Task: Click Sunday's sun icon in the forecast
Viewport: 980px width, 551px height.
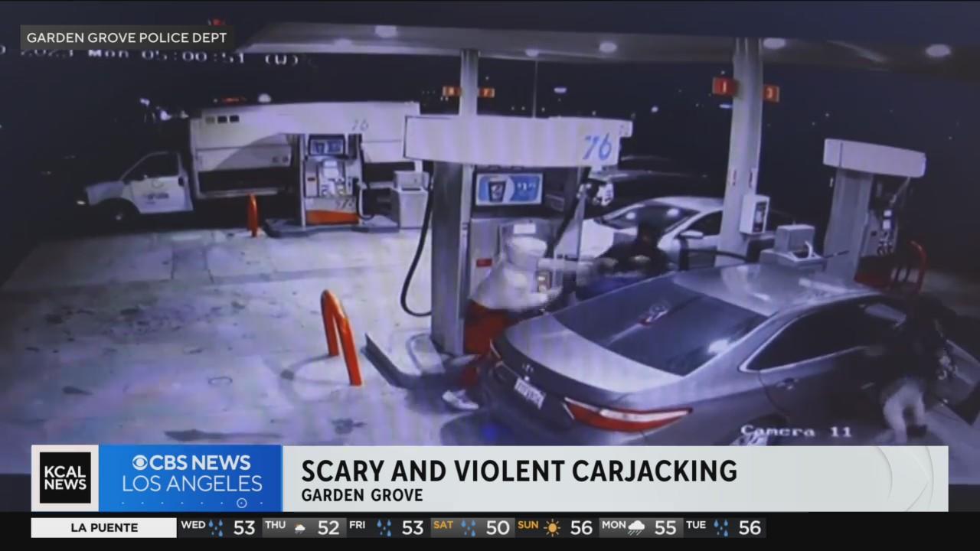Action: 552,527
